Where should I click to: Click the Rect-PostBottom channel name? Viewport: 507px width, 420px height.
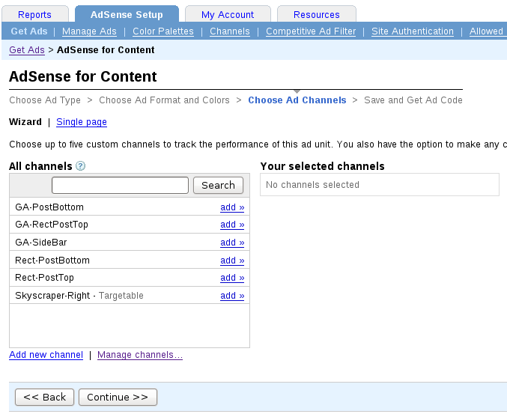[52, 261]
